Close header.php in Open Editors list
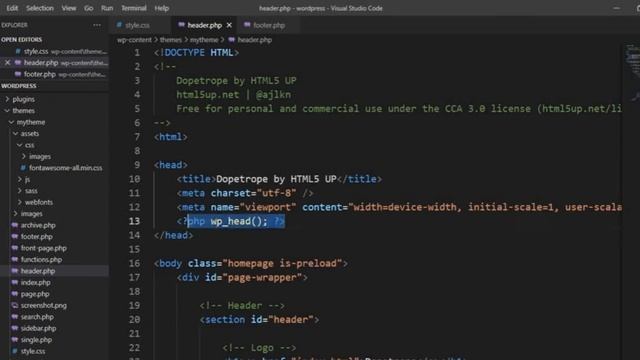The height and width of the screenshot is (360, 640). [7, 63]
